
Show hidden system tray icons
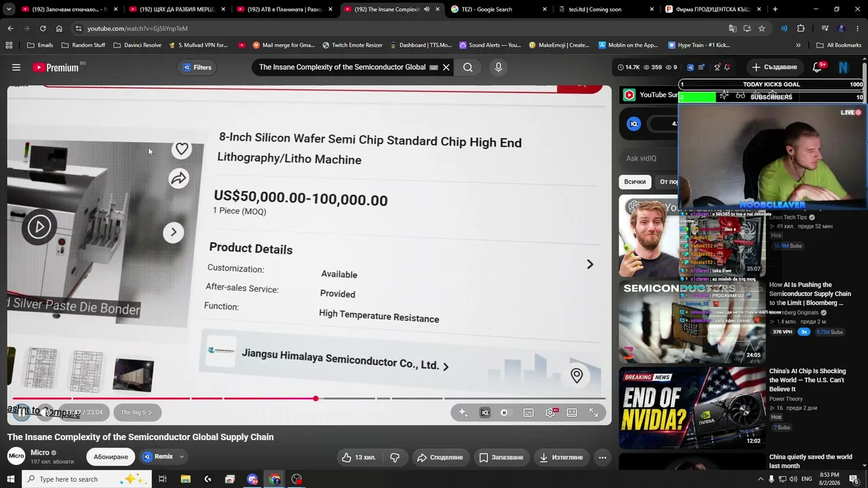point(760,479)
